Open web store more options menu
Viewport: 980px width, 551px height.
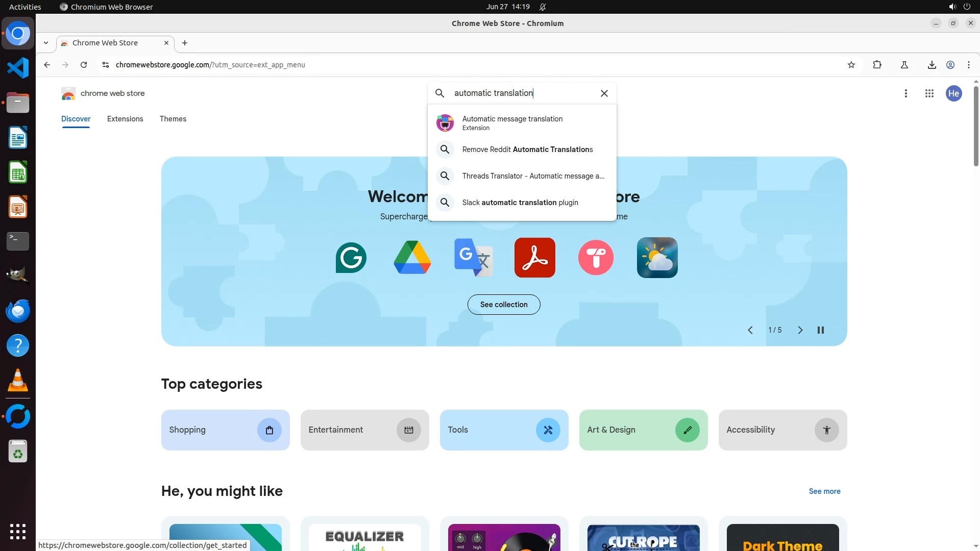click(x=905, y=93)
